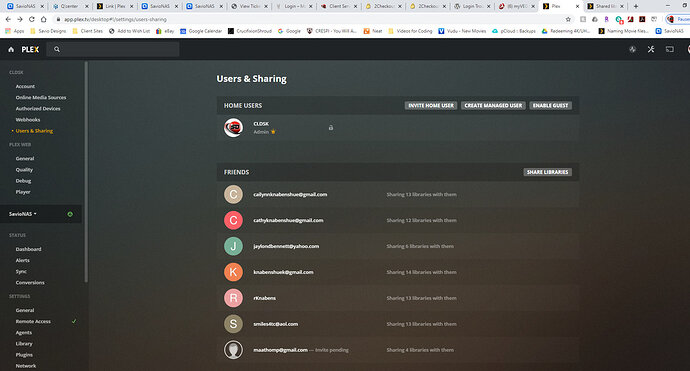Open Webhooks settings
The image size is (690, 371).
tap(28, 120)
